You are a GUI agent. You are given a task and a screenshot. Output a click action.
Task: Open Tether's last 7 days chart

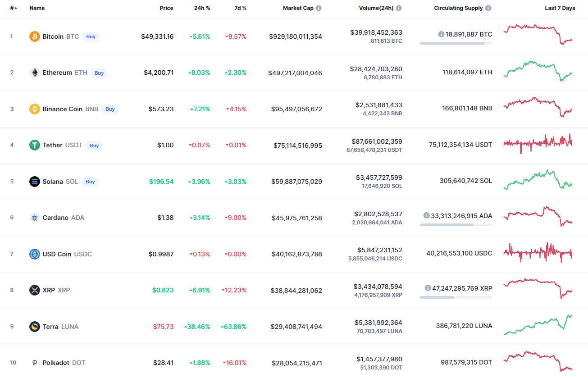click(538, 143)
